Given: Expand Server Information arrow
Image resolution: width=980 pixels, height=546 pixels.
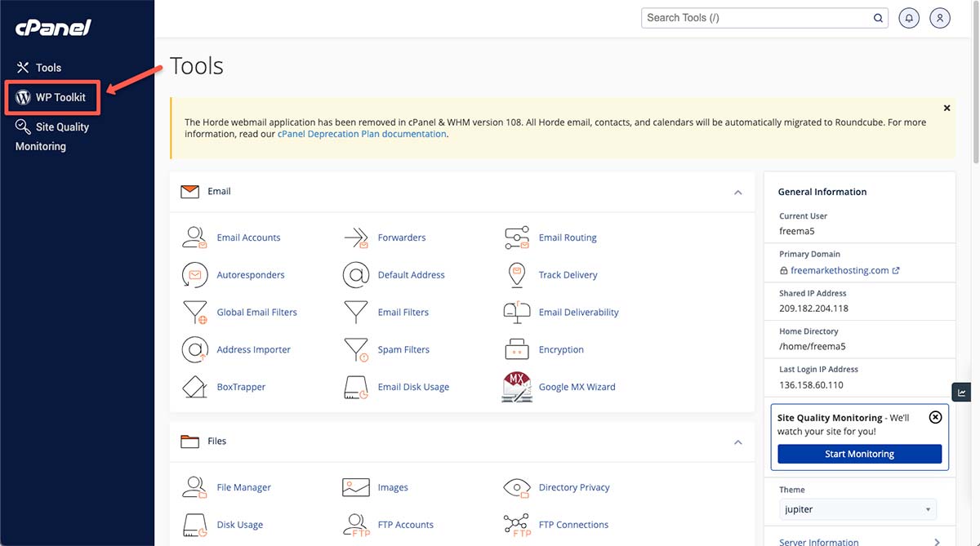Looking at the screenshot, I should pyautogui.click(x=937, y=541).
